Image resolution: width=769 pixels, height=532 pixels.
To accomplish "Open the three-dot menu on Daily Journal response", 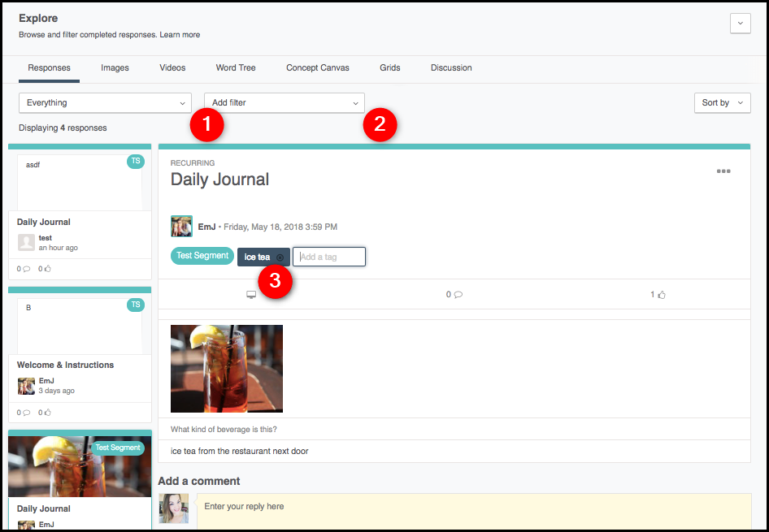I will 723,171.
